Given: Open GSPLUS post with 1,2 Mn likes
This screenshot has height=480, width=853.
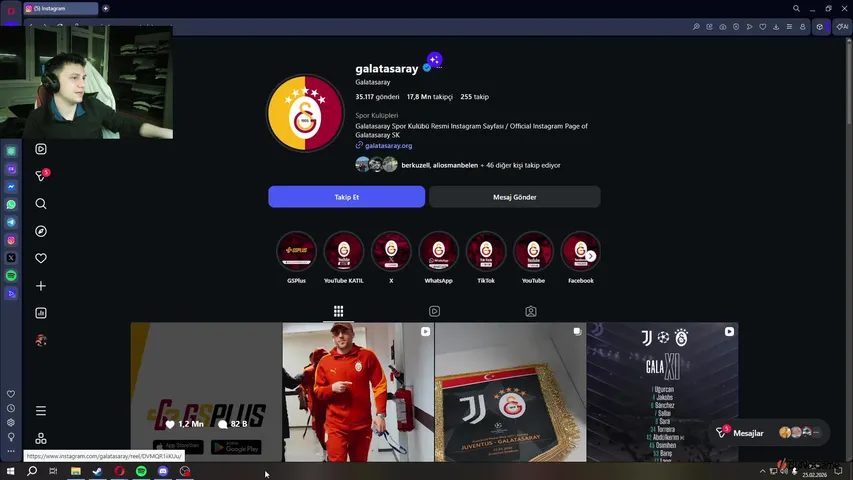Looking at the screenshot, I should (x=206, y=392).
